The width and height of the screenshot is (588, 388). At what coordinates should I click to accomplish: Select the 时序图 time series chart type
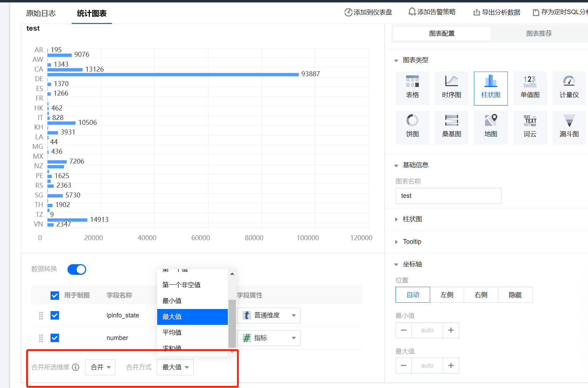click(x=451, y=89)
